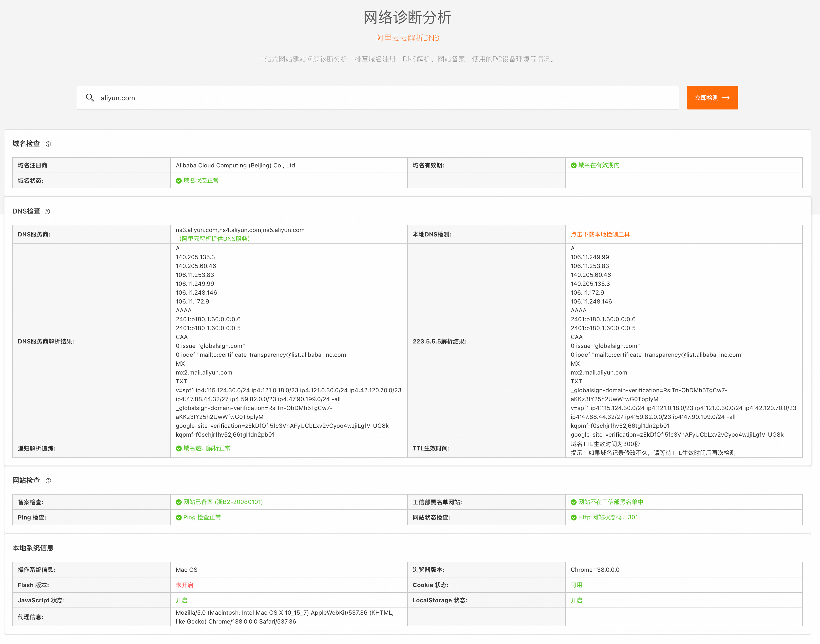Click 106.11.249.99 in 223.5.5.5解析结果
820x644 pixels.
(590, 257)
